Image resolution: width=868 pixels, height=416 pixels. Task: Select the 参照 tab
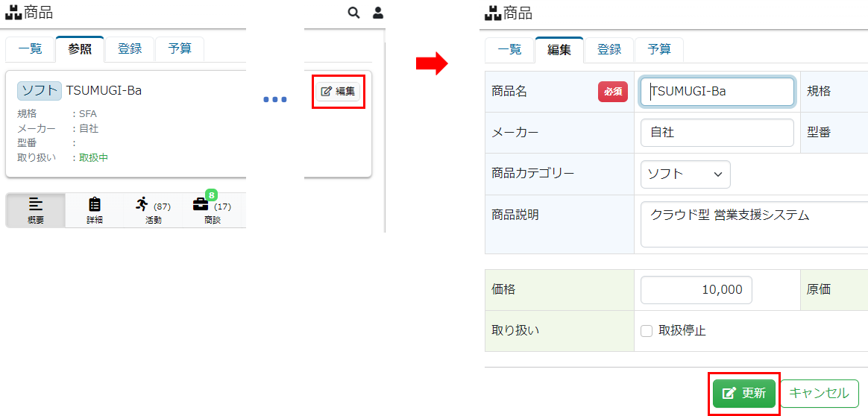80,49
